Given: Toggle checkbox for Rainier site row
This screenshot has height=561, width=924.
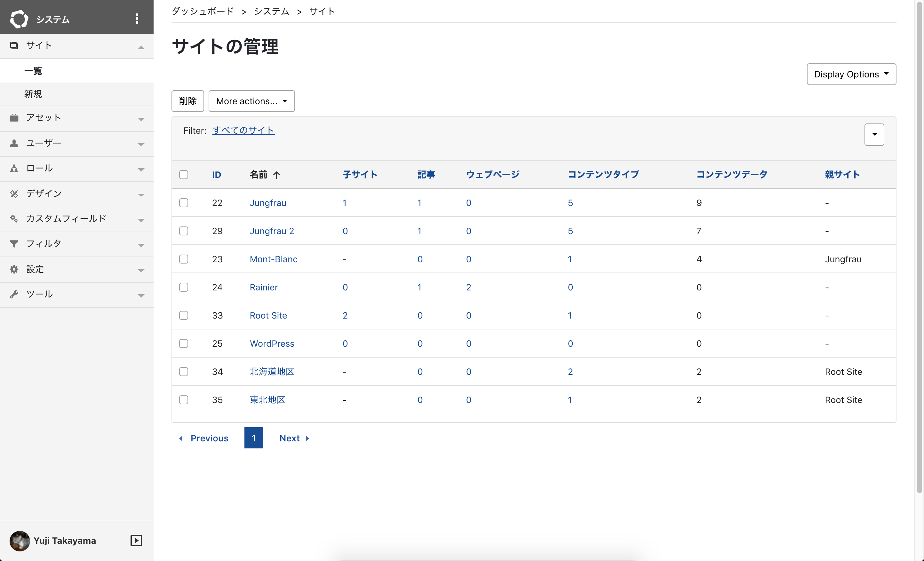Looking at the screenshot, I should 184,287.
